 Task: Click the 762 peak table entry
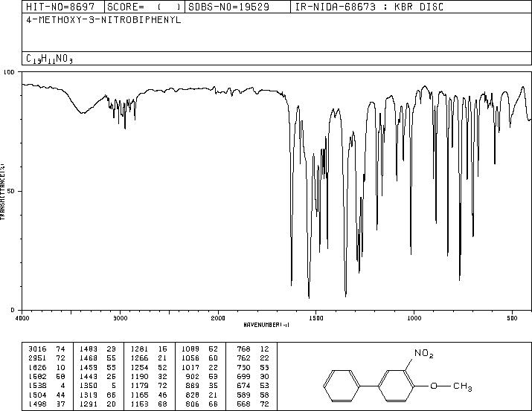point(253,358)
